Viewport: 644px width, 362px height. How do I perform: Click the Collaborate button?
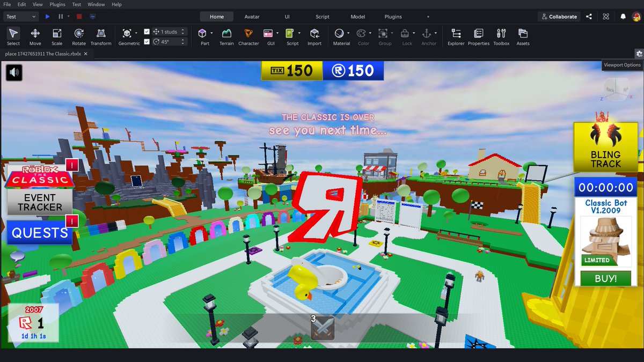tap(559, 17)
